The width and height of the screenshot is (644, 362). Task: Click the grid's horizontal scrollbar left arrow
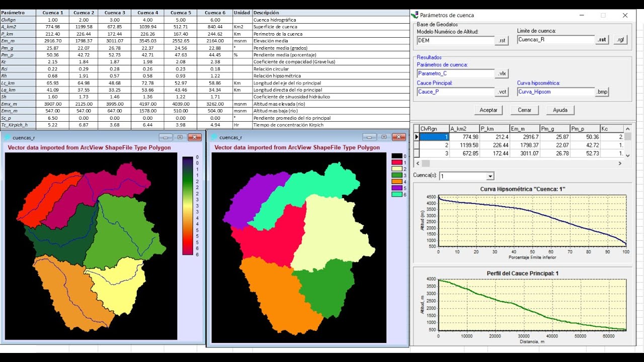(x=417, y=163)
